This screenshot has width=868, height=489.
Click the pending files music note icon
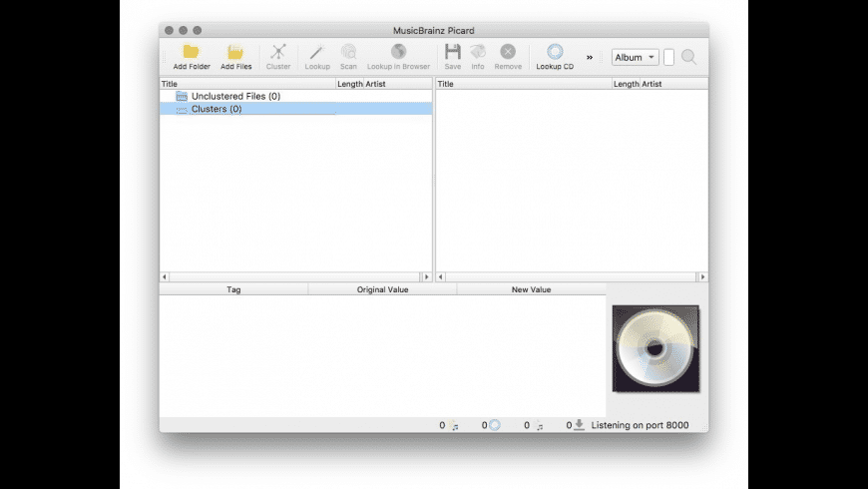[x=539, y=426]
